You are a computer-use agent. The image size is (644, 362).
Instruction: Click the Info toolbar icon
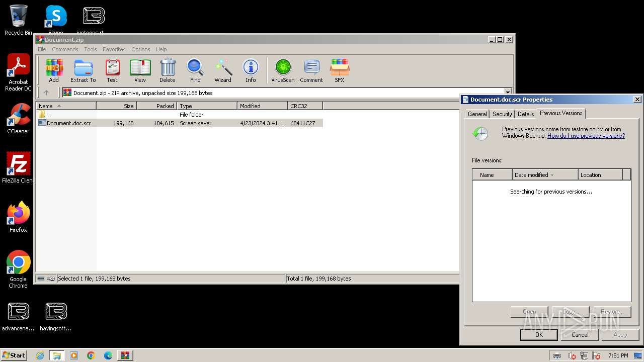[251, 70]
